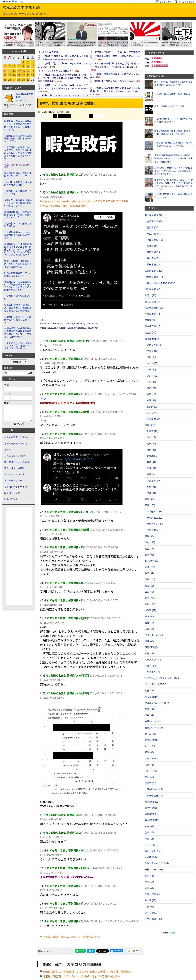Open recent article 【悲報】ヤマト運輸で一人ストライキ
The height and width of the screenshot is (980, 196).
tap(18, 193)
